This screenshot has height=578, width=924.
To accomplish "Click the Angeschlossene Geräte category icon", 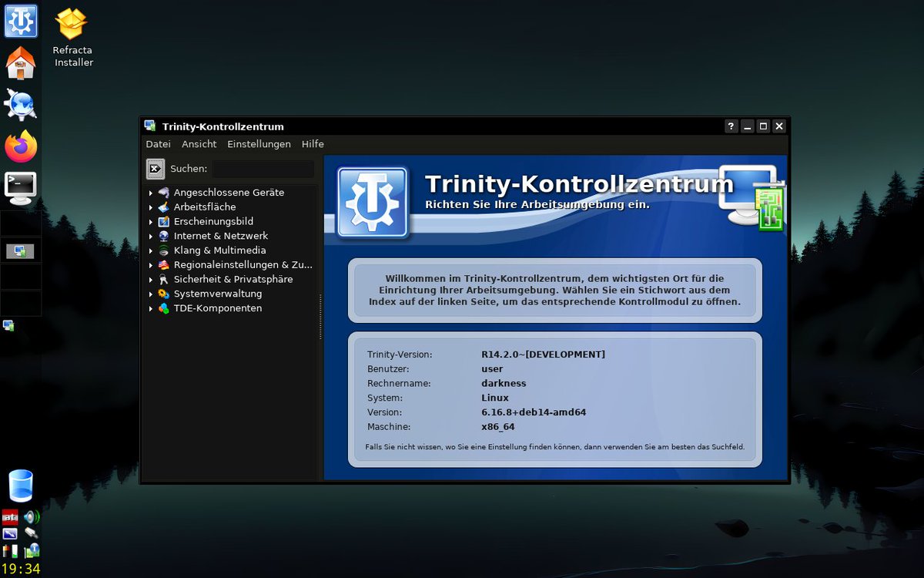I will 163,193.
